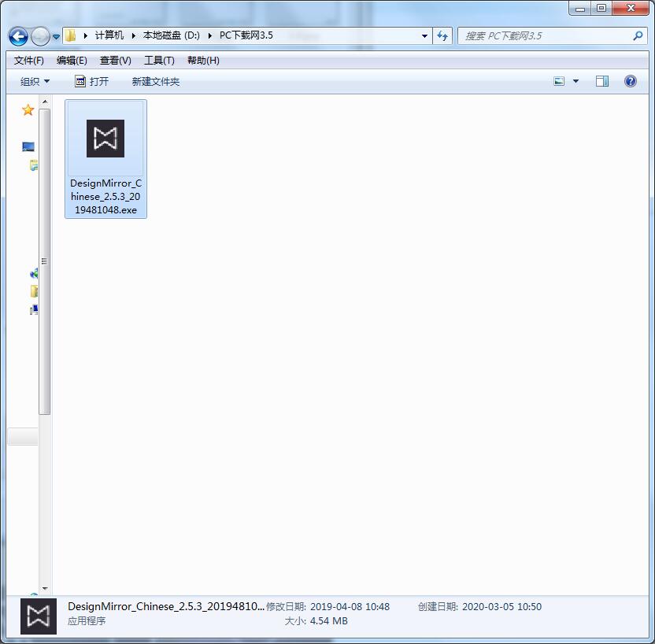The height and width of the screenshot is (644, 655).
Task: Open the 编辑(E) menu
Action: pyautogui.click(x=72, y=61)
